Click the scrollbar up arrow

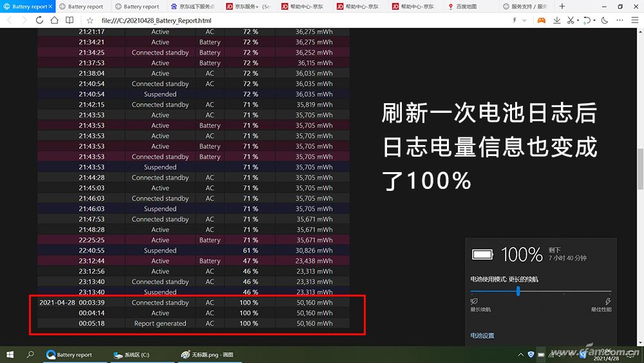tap(640, 31)
